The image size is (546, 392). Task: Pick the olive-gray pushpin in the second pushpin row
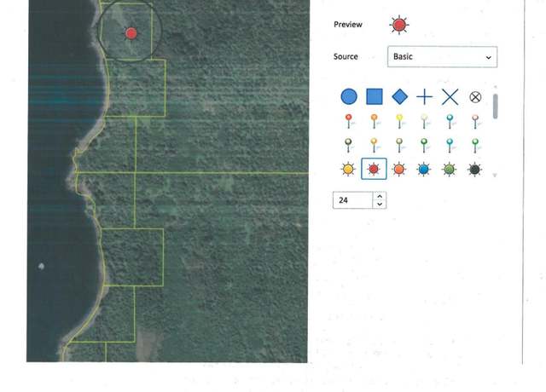(x=400, y=146)
